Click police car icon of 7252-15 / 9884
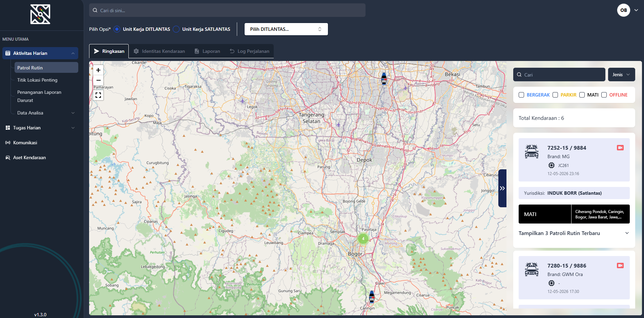The height and width of the screenshot is (318, 644). coord(532,151)
